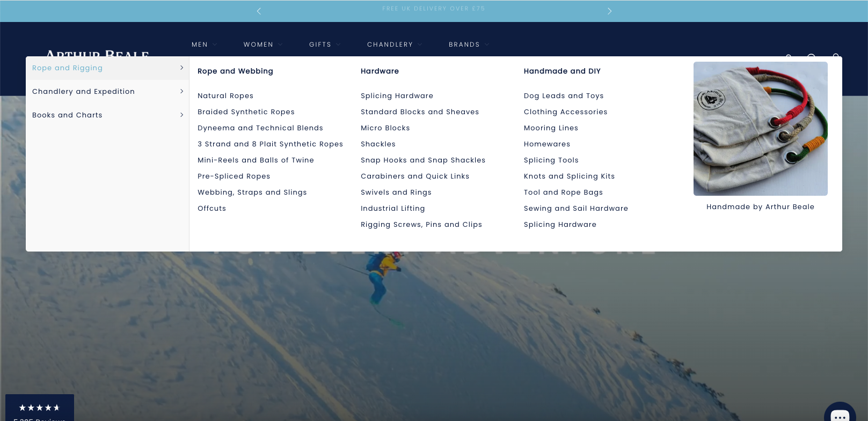868x421 pixels.
Task: Expand the Chandlery and Expedition submenu
Action: click(107, 92)
